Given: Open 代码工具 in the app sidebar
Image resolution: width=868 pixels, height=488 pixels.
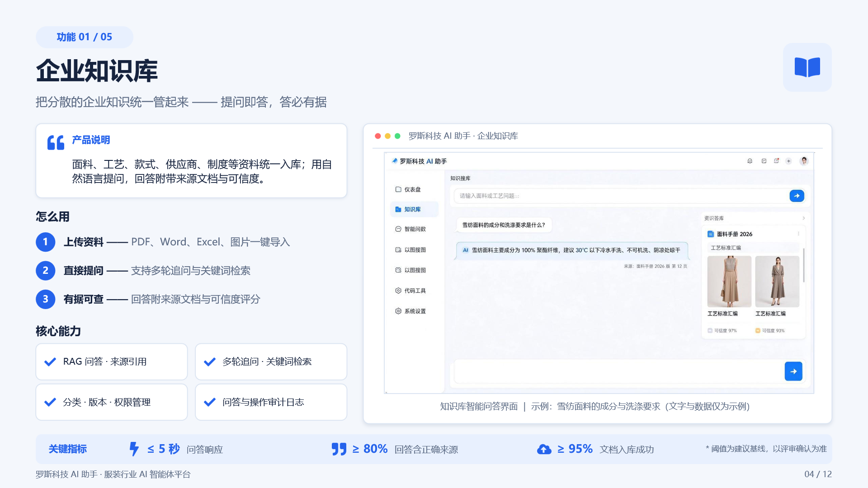Looking at the screenshot, I should 410,291.
